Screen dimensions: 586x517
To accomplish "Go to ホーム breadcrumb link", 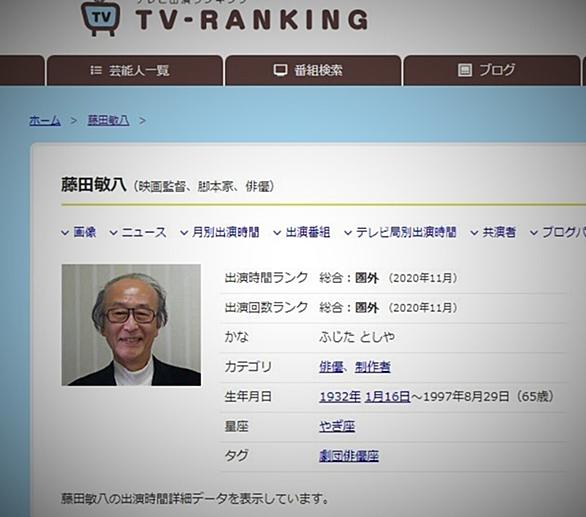I will (x=45, y=120).
